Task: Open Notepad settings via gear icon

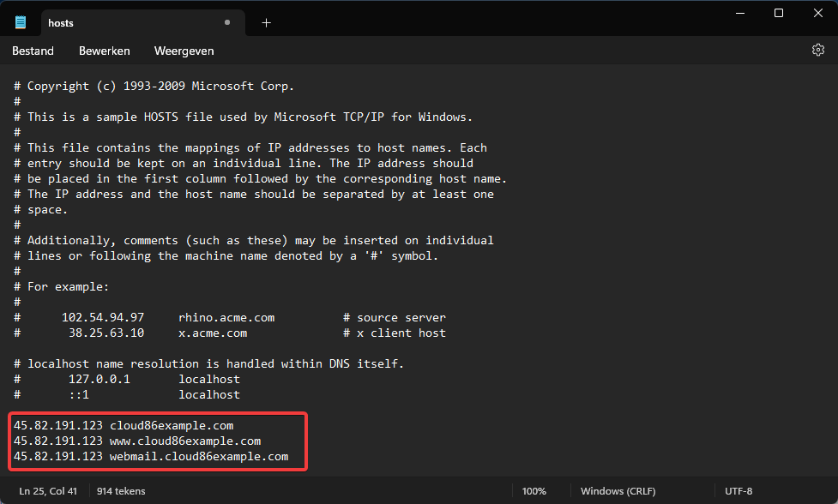Action: pos(817,50)
